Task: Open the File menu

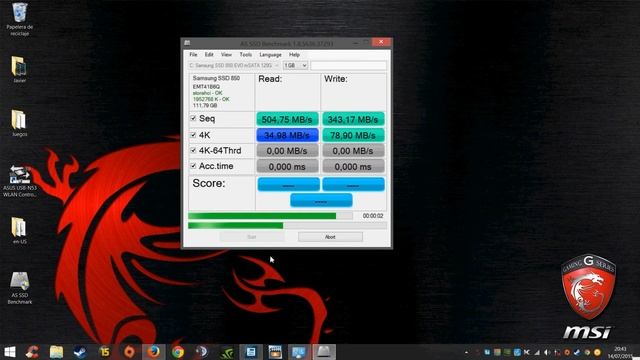Action: click(x=193, y=54)
